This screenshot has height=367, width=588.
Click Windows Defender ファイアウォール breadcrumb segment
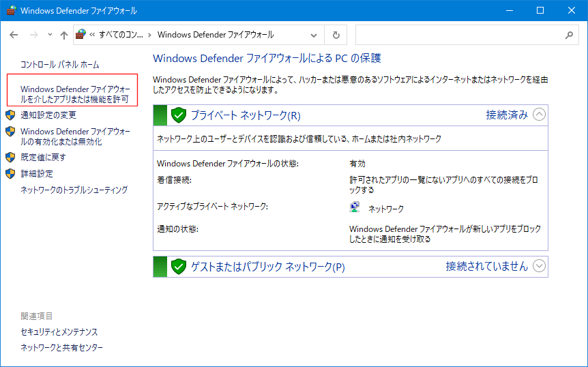click(x=216, y=35)
